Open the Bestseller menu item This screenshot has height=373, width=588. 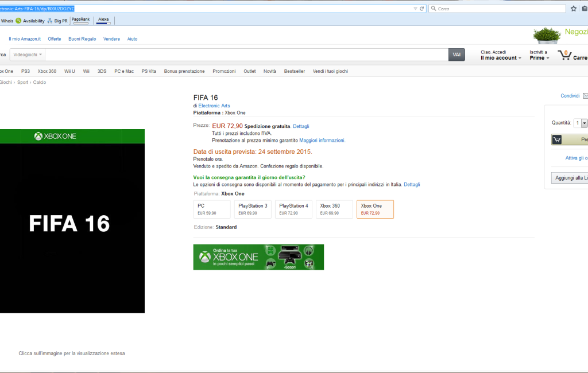pyautogui.click(x=295, y=71)
